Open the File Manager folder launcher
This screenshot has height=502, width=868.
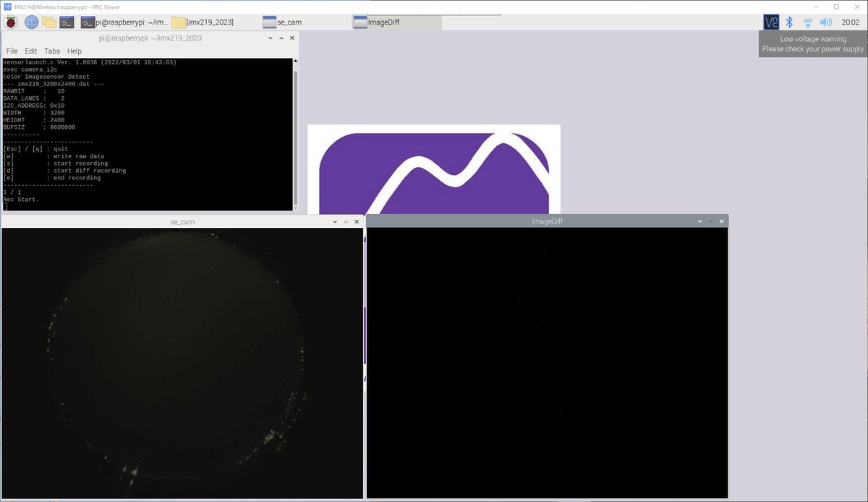[49, 22]
